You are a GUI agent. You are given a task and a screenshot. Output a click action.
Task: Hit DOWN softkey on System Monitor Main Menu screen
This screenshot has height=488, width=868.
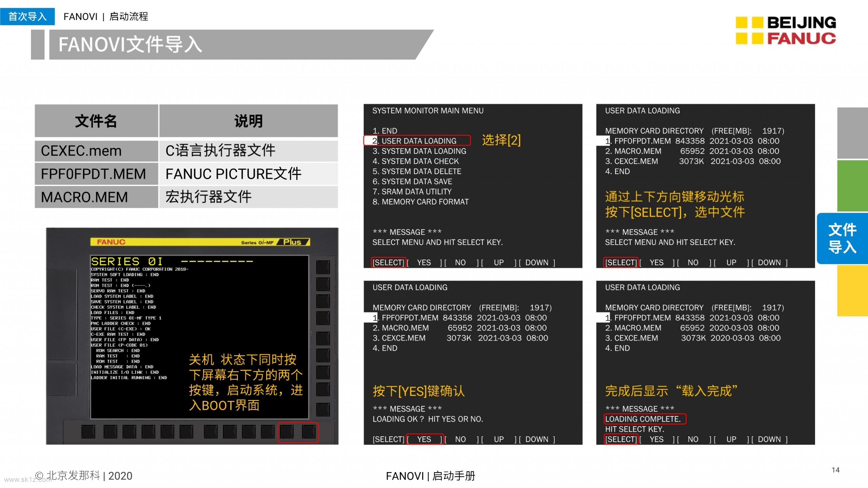tap(537, 263)
